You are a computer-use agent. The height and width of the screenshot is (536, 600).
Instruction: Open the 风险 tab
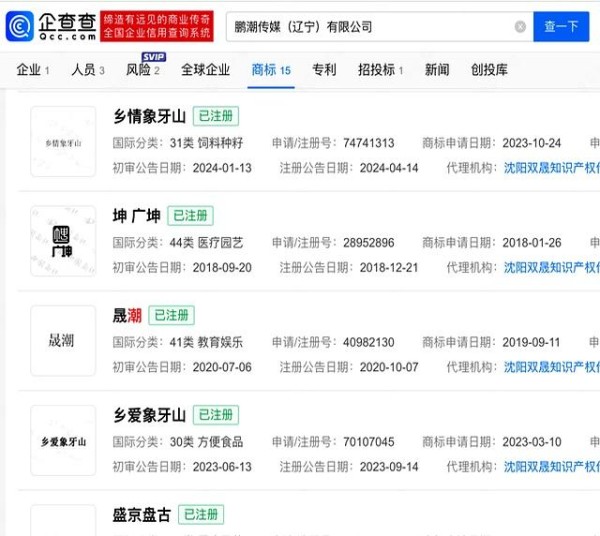[143, 70]
